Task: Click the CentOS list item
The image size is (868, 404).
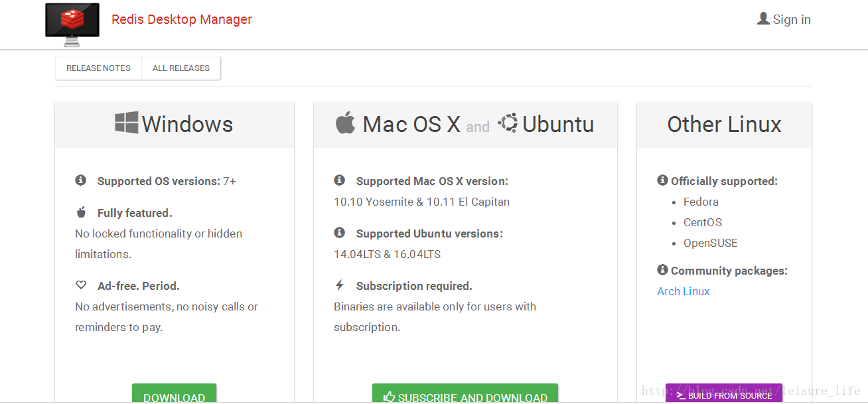Action: pyautogui.click(x=703, y=222)
